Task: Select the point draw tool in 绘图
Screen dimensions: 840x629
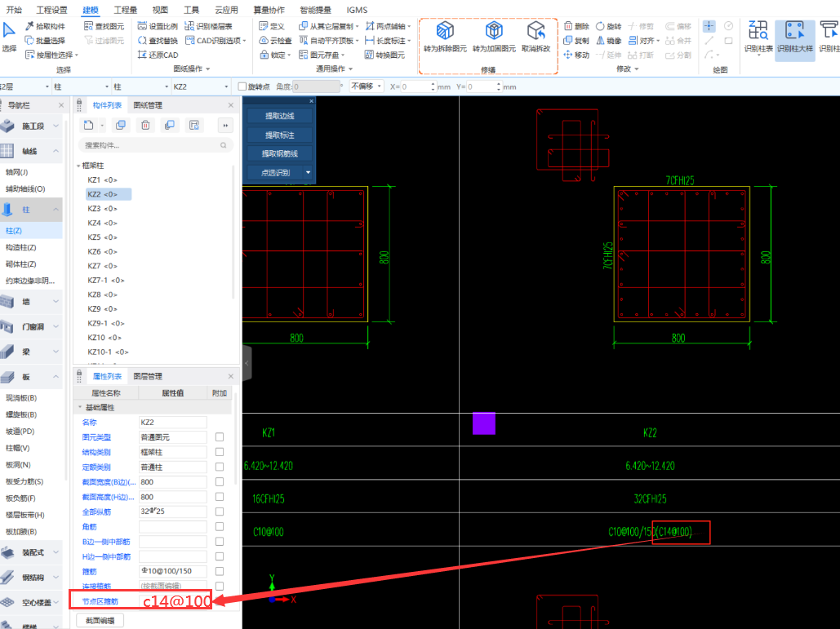Action: [709, 25]
